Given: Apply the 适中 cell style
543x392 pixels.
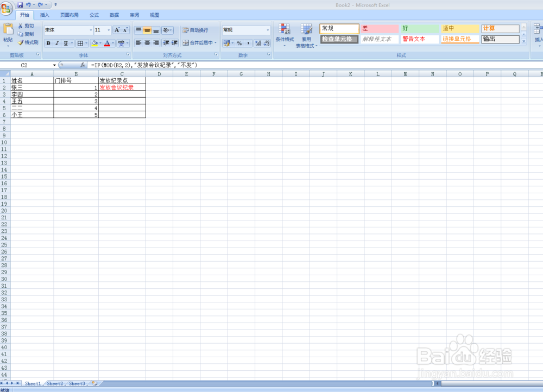Looking at the screenshot, I should (x=460, y=28).
